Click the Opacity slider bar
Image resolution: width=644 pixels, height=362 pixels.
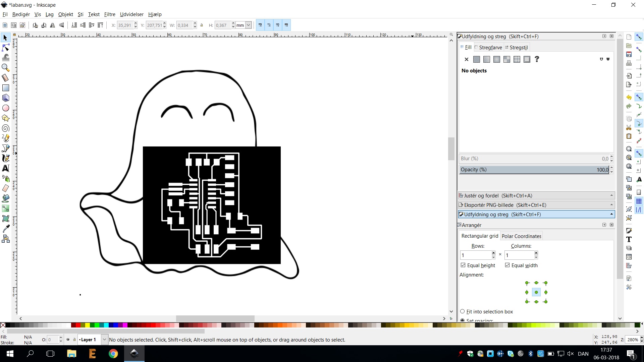pyautogui.click(x=533, y=170)
